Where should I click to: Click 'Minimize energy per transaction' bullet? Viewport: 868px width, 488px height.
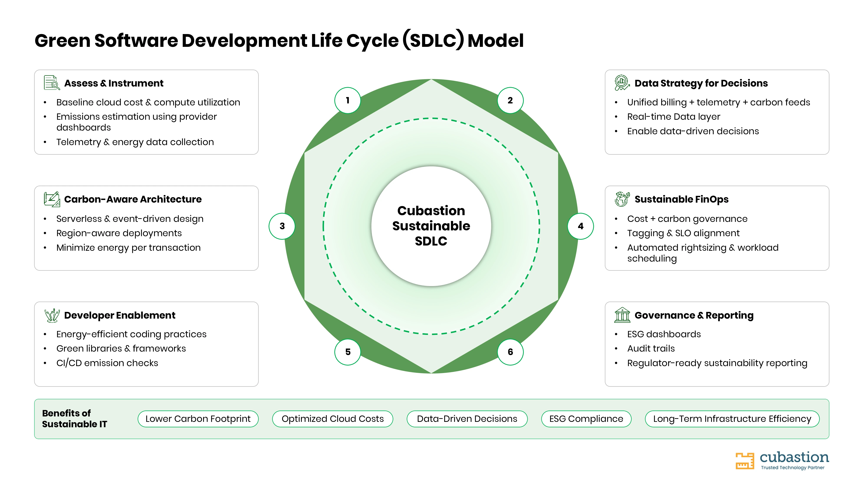(128, 248)
